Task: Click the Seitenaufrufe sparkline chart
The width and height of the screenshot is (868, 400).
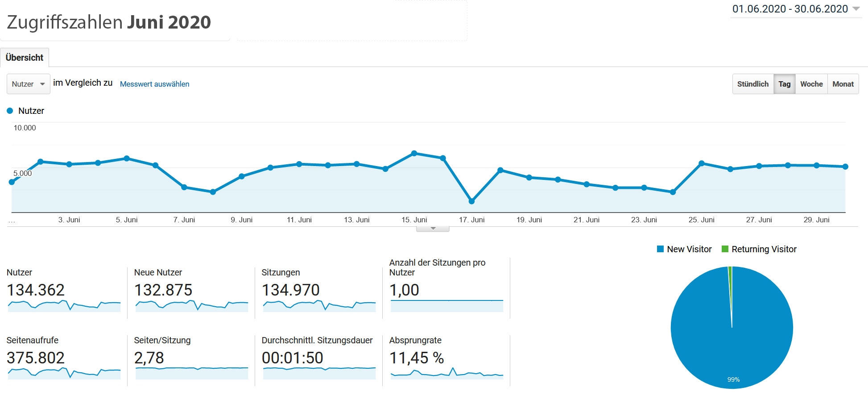Action: [x=64, y=373]
